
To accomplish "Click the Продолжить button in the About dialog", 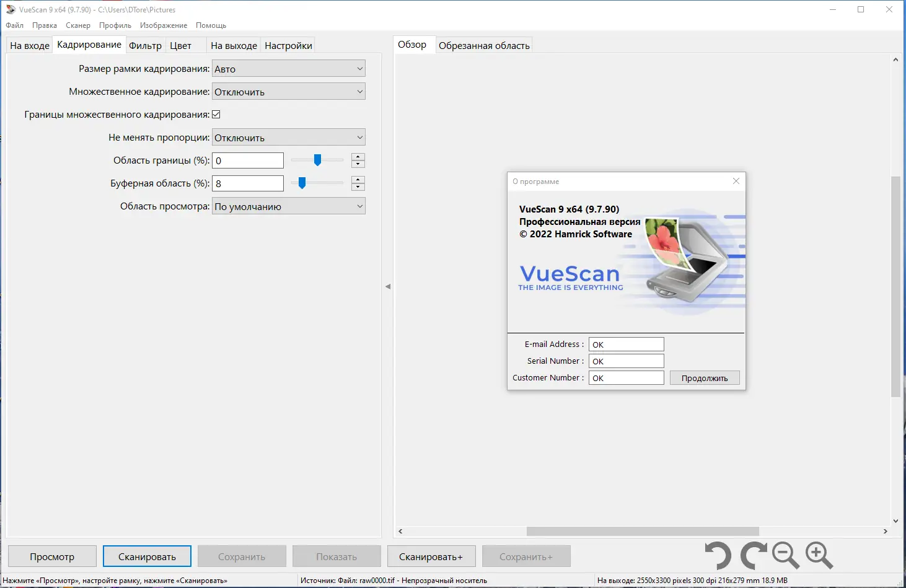I will 704,377.
